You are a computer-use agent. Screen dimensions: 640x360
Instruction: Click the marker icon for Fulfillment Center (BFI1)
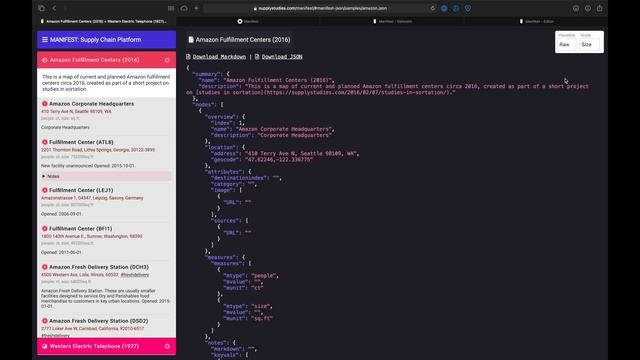pyautogui.click(x=45, y=229)
